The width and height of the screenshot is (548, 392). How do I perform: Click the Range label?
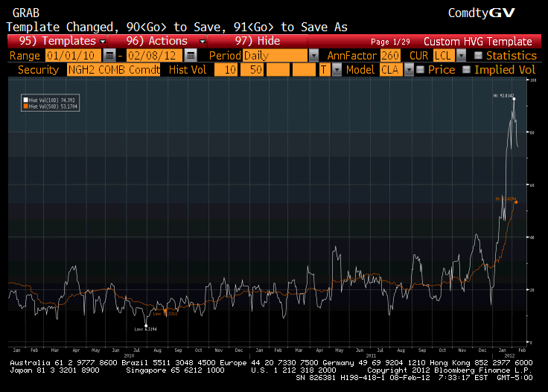(x=25, y=56)
